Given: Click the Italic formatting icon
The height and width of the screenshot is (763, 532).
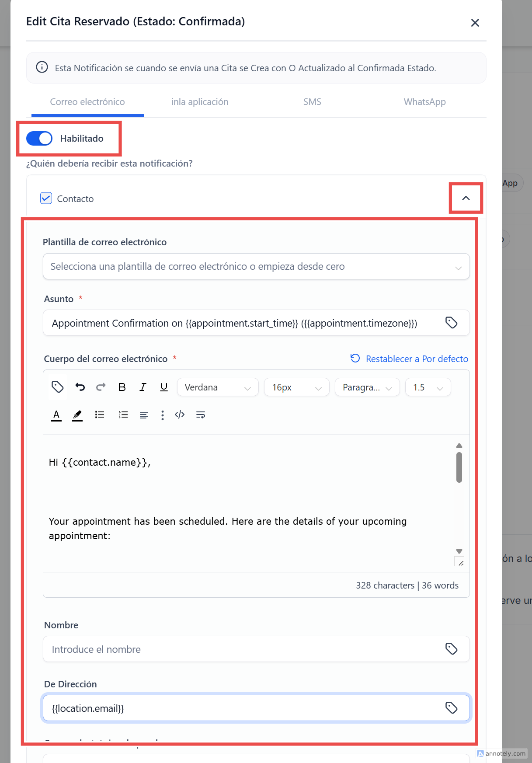Looking at the screenshot, I should 143,387.
